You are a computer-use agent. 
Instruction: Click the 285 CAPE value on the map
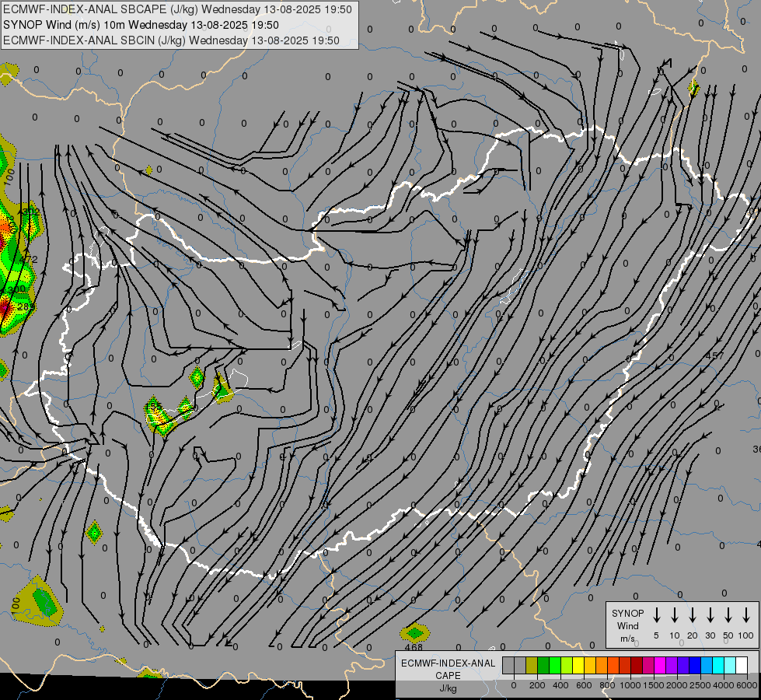(26, 307)
